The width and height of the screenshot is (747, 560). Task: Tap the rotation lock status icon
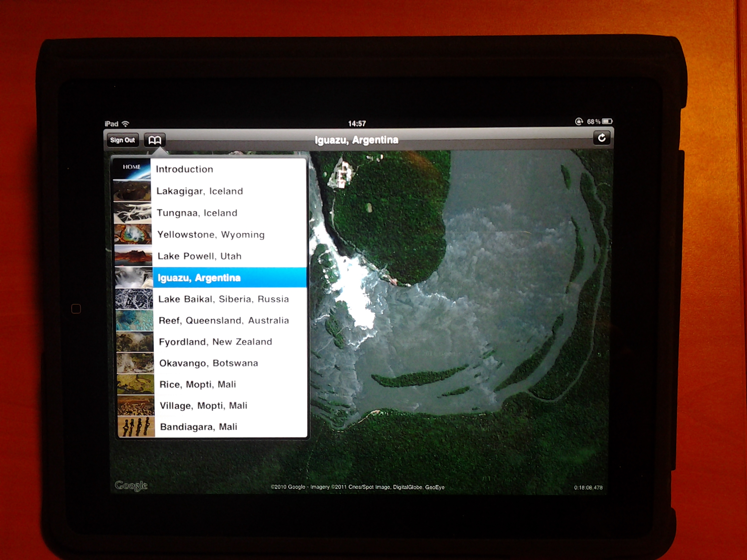(x=579, y=121)
